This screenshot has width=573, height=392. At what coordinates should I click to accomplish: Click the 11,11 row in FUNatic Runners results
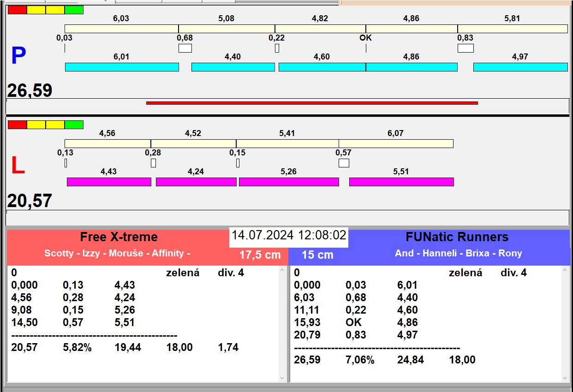(356, 310)
